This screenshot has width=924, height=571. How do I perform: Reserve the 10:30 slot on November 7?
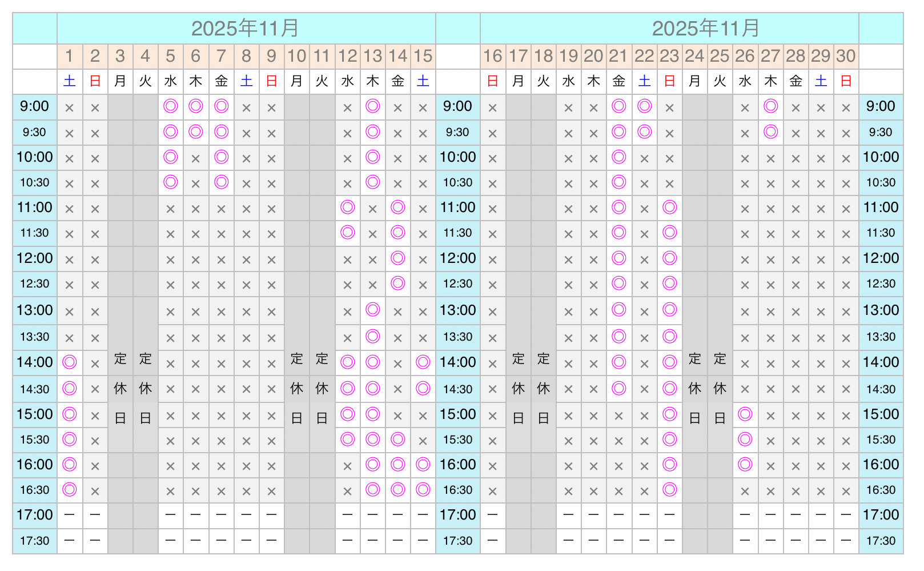pos(221,182)
